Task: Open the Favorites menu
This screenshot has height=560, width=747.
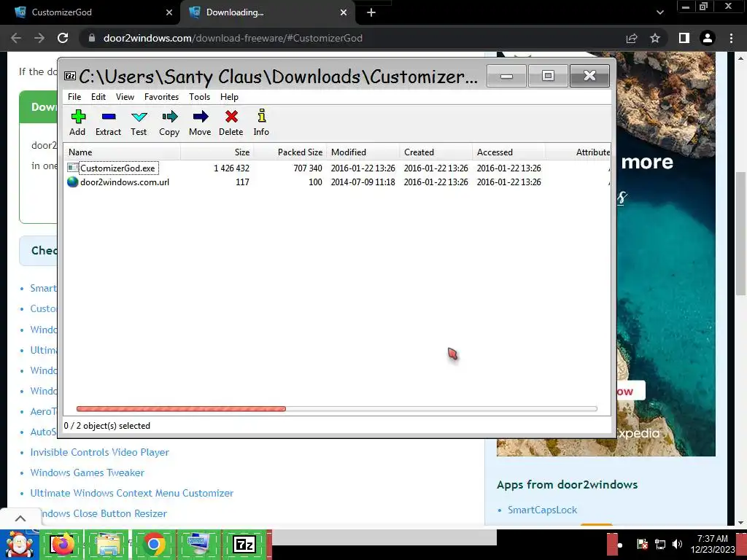Action: tap(161, 97)
